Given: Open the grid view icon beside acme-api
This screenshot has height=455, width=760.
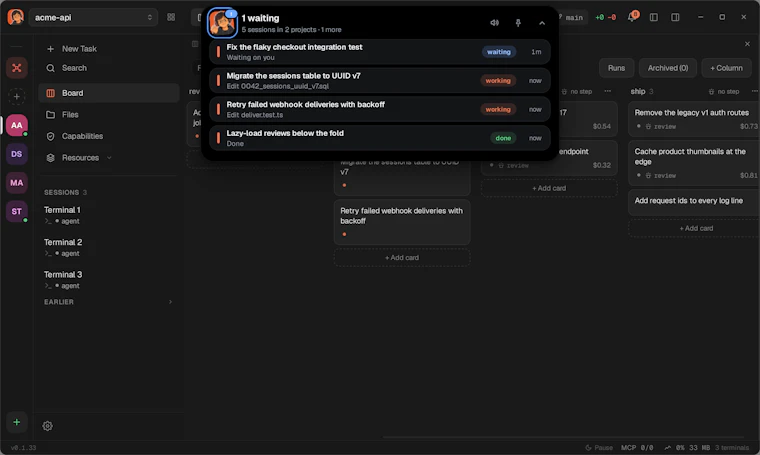Looking at the screenshot, I should coord(171,17).
